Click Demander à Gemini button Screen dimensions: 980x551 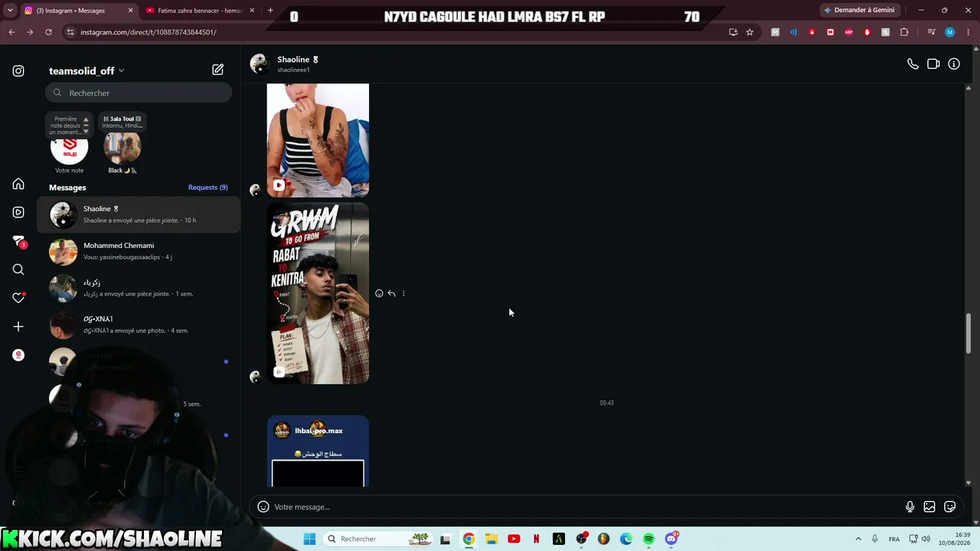pos(859,10)
